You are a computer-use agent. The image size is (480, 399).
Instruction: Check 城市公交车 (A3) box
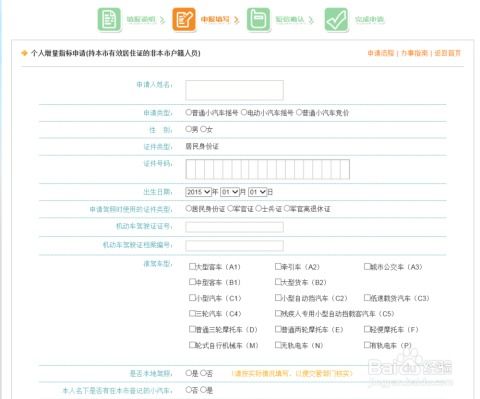(367, 266)
